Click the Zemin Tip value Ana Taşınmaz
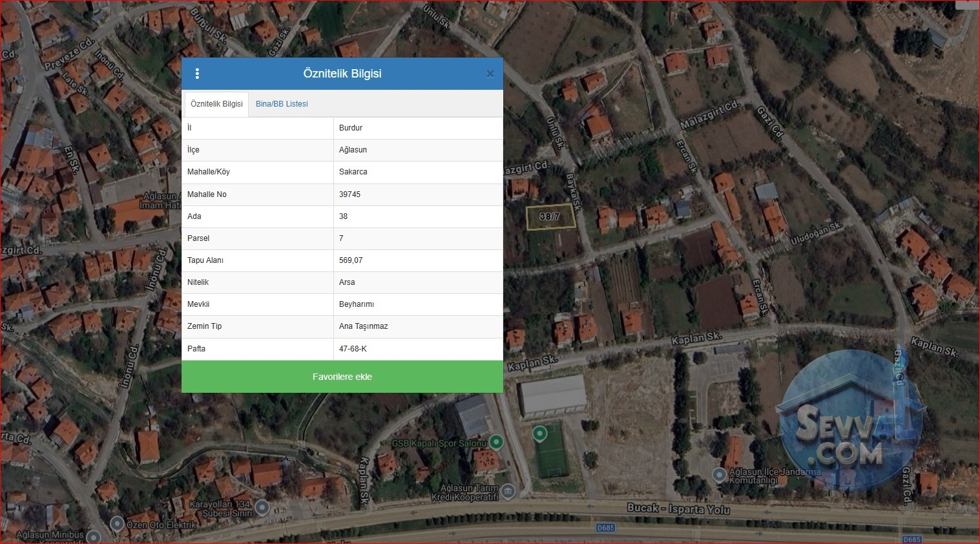This screenshot has height=544, width=980. [364, 326]
